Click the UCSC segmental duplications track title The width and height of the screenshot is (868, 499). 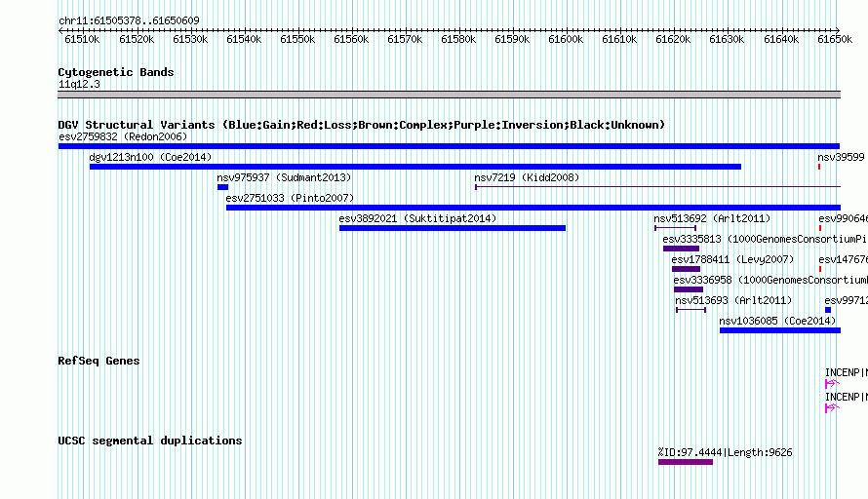coord(150,441)
